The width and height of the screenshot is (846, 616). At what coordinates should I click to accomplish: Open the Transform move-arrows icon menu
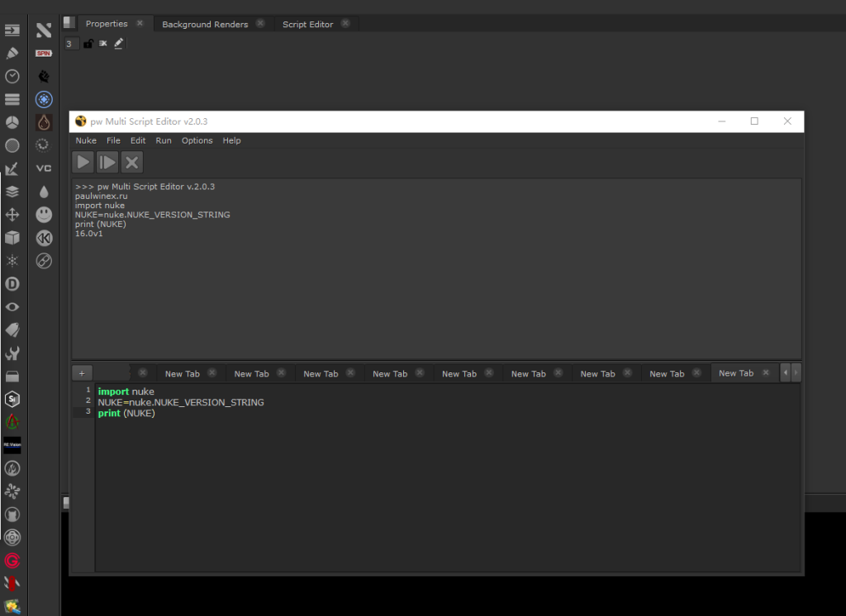tap(12, 215)
